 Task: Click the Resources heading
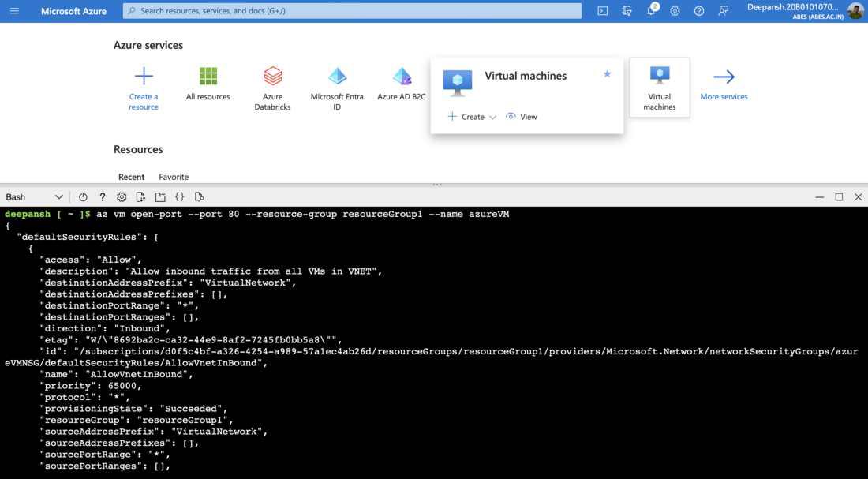pos(138,149)
